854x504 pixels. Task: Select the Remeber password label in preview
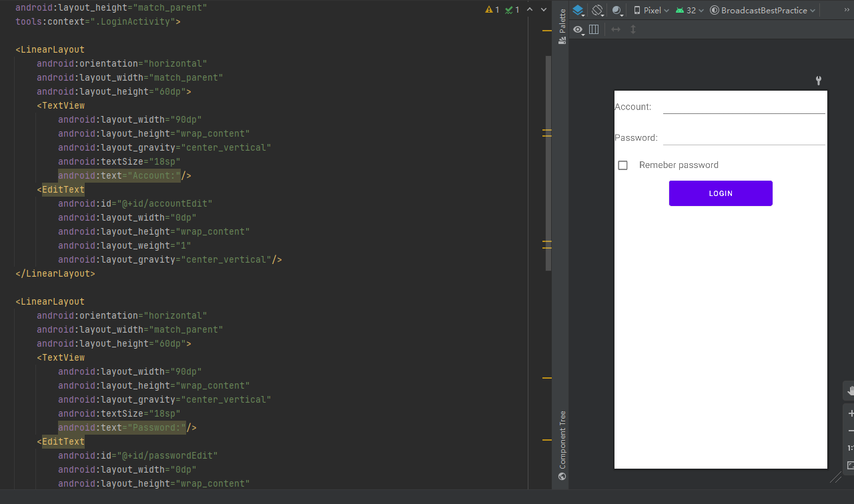679,165
